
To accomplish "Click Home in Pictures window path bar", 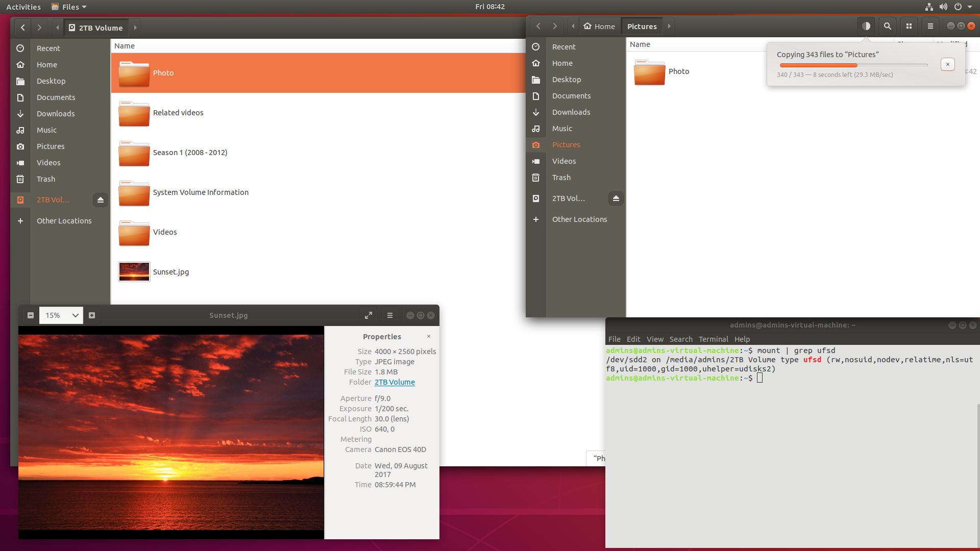I will (599, 26).
